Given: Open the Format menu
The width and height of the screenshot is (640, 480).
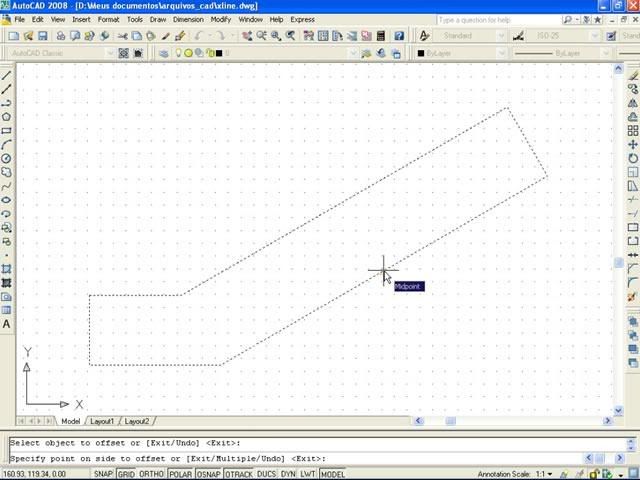Looking at the screenshot, I should click(108, 19).
